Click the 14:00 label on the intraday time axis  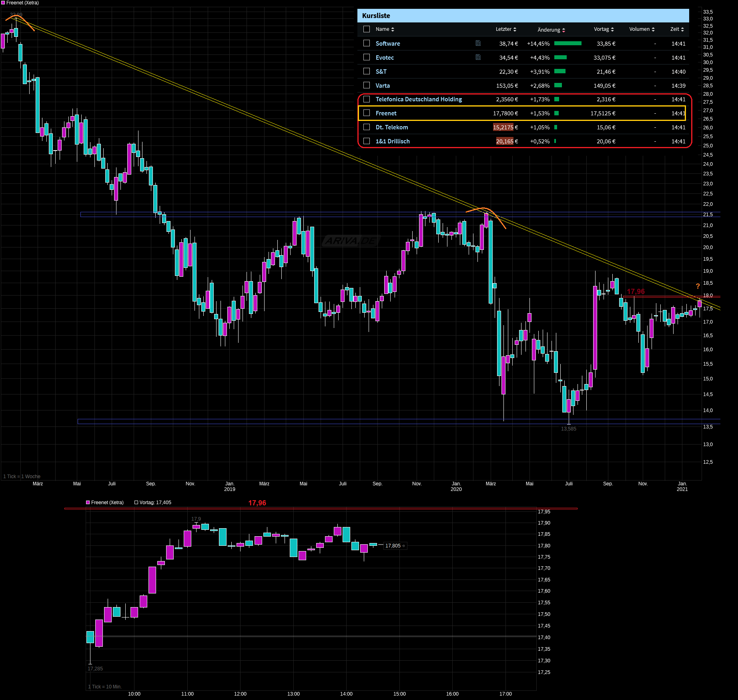[x=347, y=694]
